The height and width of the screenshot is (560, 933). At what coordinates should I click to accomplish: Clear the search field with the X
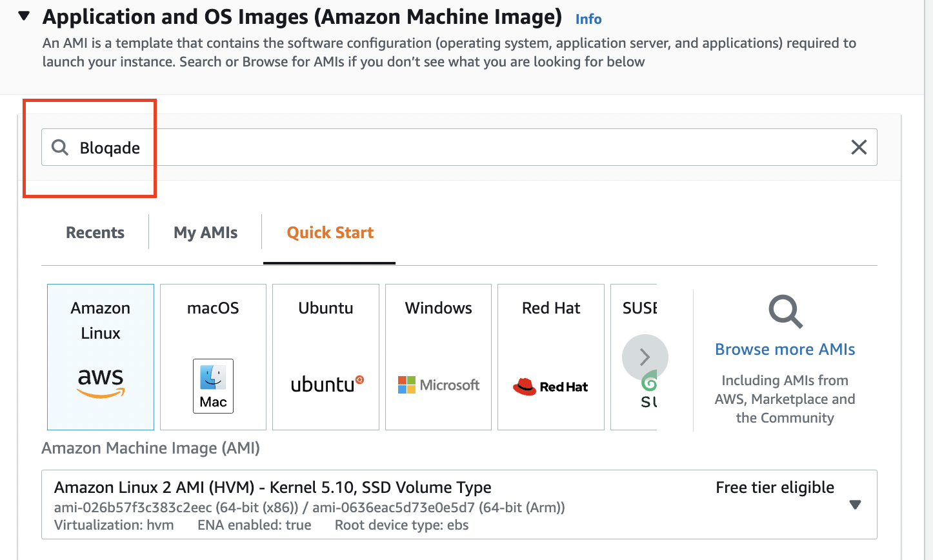(859, 147)
